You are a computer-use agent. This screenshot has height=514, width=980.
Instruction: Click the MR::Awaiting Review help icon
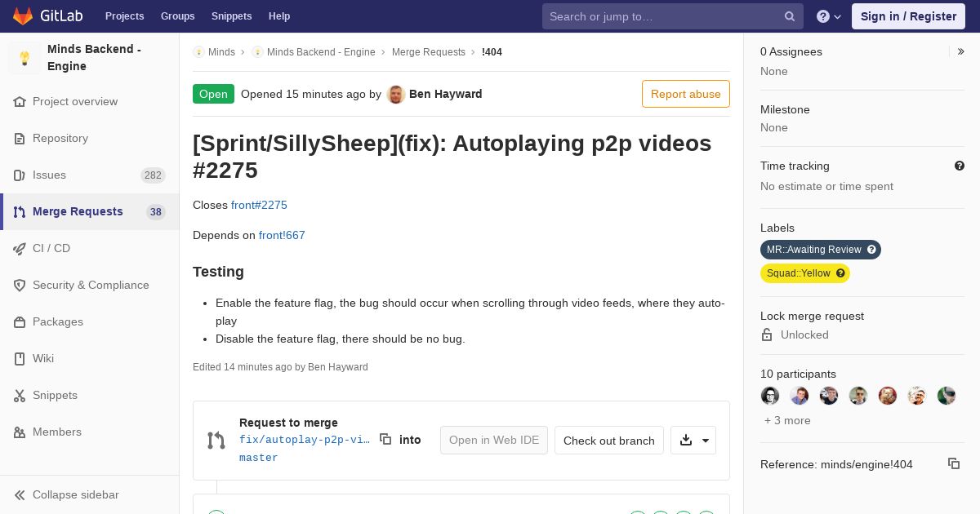click(871, 250)
